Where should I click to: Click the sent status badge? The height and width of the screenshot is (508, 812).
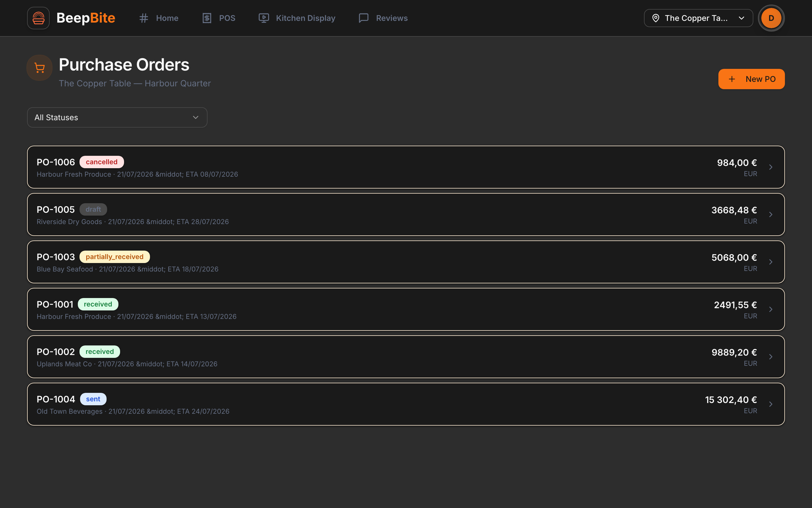[93, 399]
